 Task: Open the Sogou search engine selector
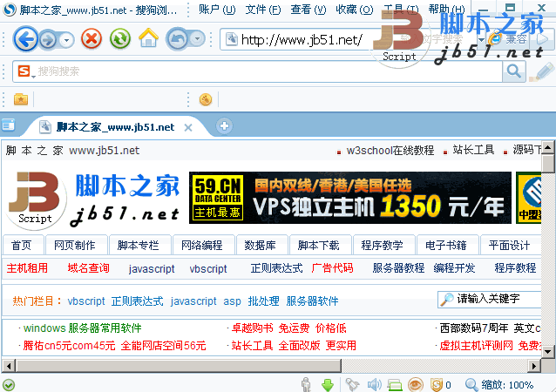pos(25,71)
